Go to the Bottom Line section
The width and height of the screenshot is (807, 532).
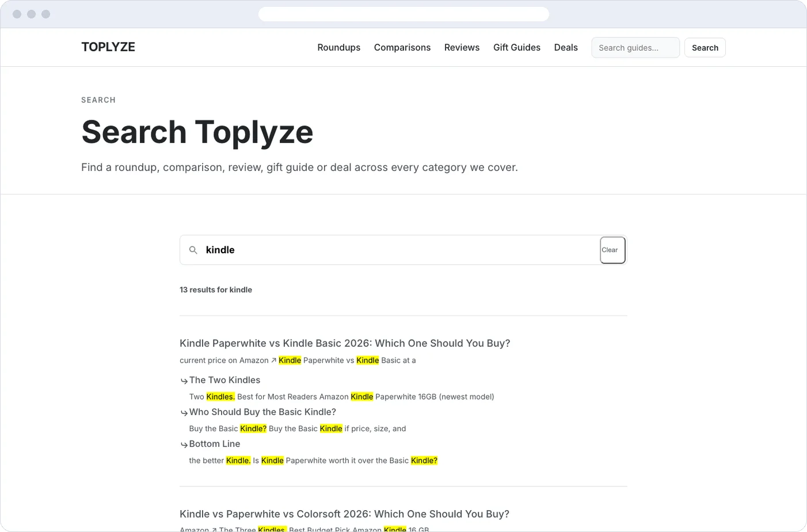click(x=215, y=444)
